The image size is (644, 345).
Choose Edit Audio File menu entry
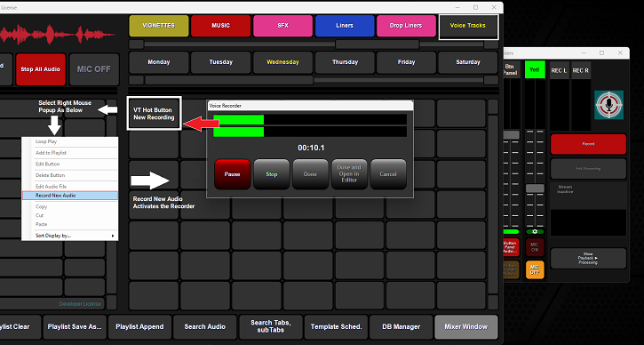70,186
